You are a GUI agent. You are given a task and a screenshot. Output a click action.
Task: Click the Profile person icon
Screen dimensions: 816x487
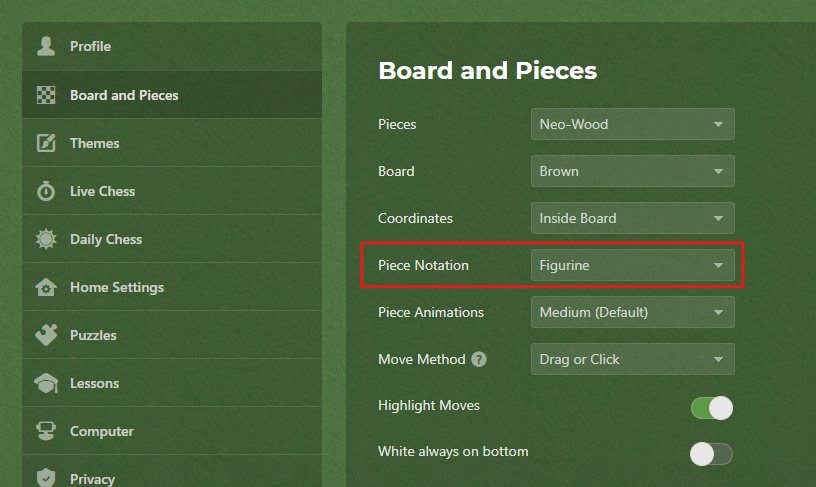46,46
